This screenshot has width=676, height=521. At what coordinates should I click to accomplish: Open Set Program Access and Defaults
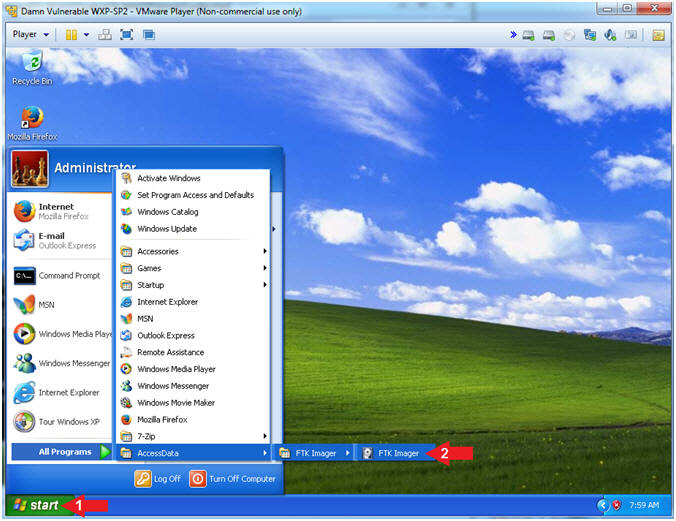[x=192, y=195]
